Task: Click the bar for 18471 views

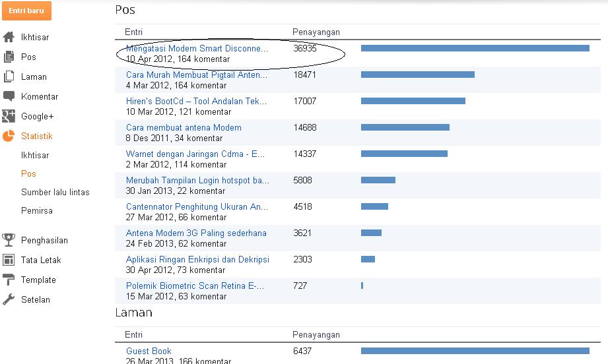Action: (x=418, y=75)
